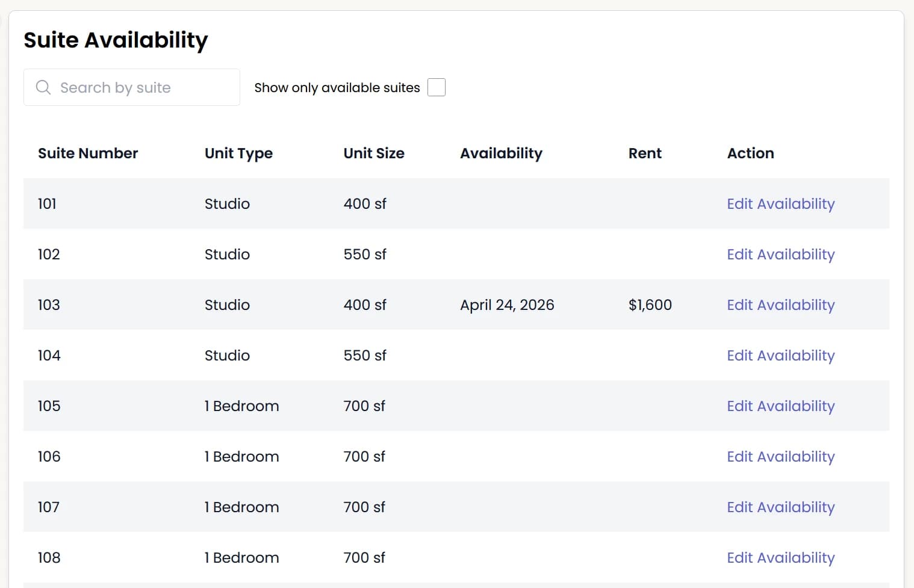914x588 pixels.
Task: Click the Unit Type column header
Action: 238,153
